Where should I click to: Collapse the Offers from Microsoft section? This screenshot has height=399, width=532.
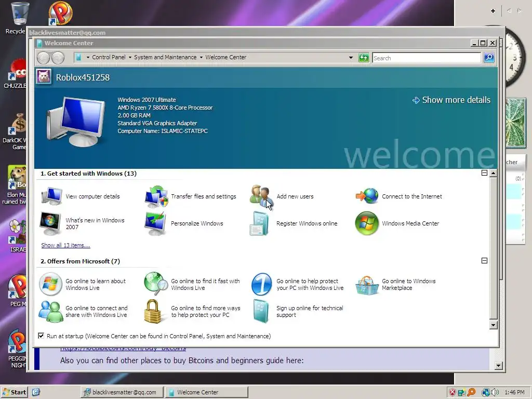coord(485,261)
